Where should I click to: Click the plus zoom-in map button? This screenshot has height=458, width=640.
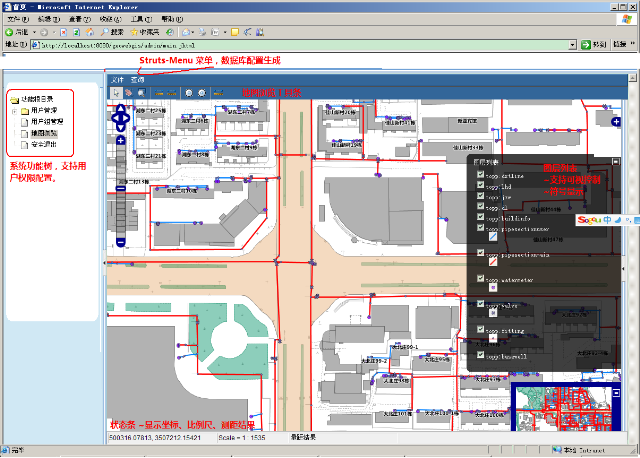pos(120,141)
